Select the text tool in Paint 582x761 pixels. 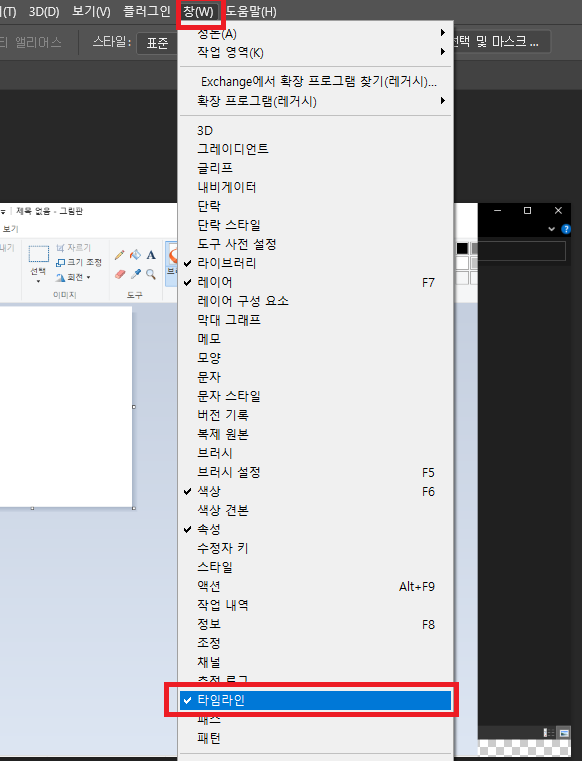coord(151,255)
